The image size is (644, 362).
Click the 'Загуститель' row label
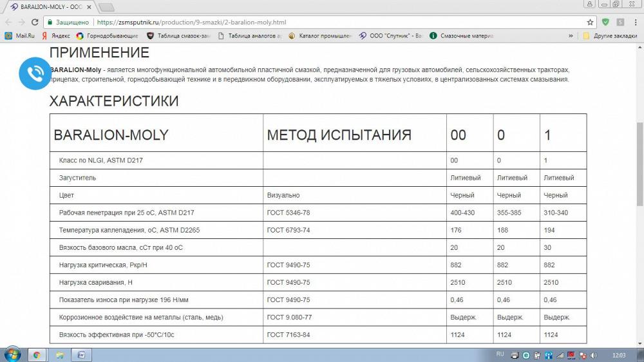click(77, 178)
